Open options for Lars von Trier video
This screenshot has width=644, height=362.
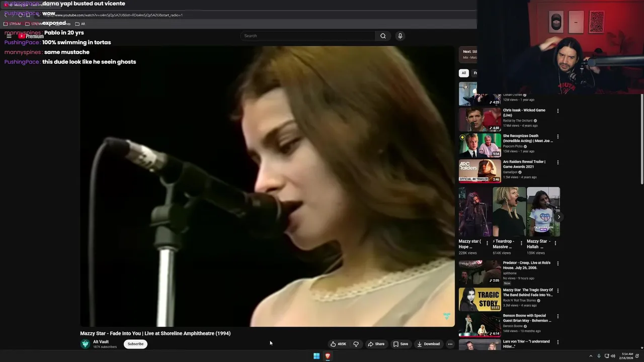pyautogui.click(x=557, y=342)
